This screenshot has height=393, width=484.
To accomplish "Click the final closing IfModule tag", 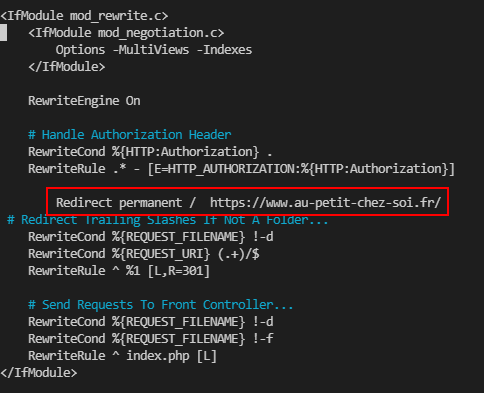I will click(x=39, y=373).
